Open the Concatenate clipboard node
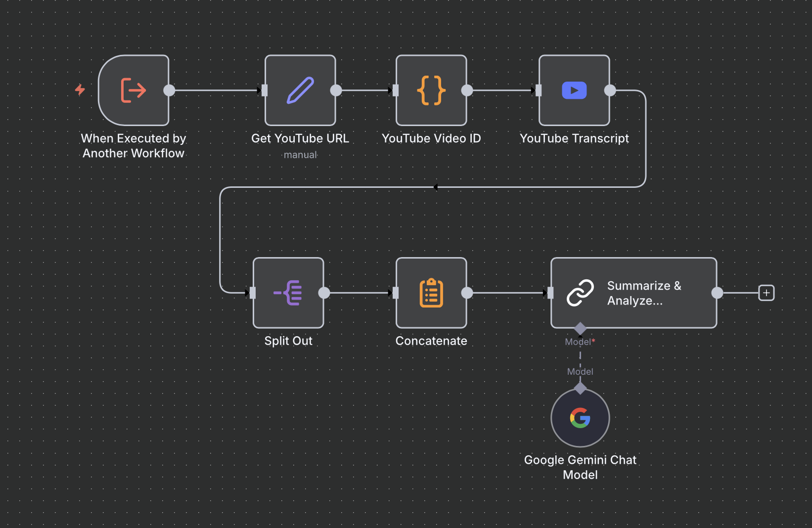Image resolution: width=812 pixels, height=528 pixels. click(431, 293)
